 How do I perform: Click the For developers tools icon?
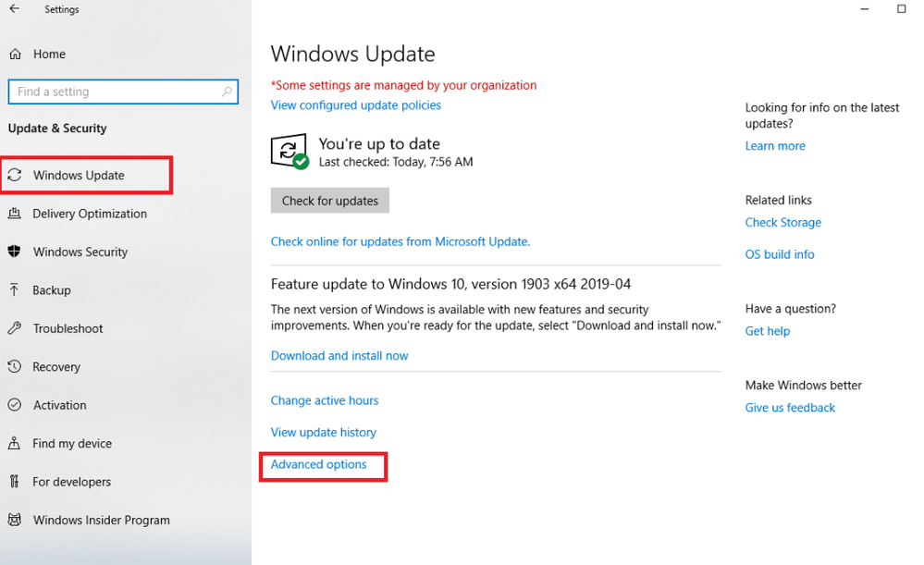click(15, 482)
